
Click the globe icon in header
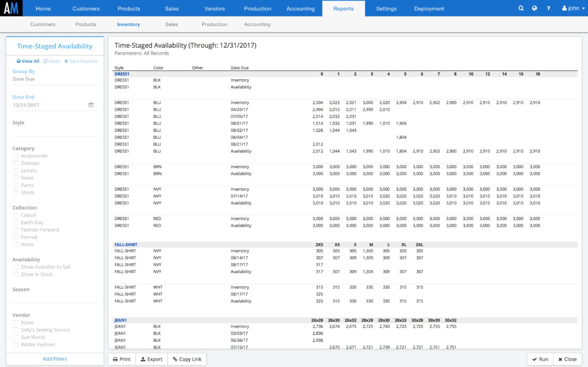tap(535, 8)
